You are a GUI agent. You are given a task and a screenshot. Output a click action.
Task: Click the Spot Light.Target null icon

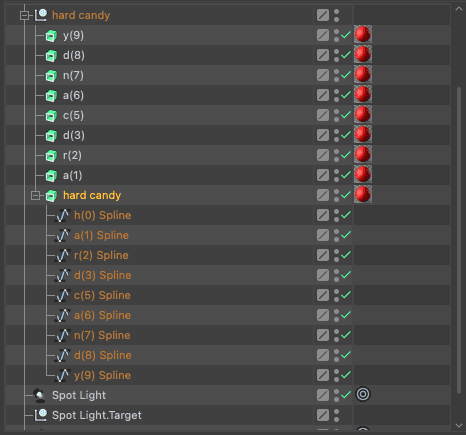coord(41,415)
